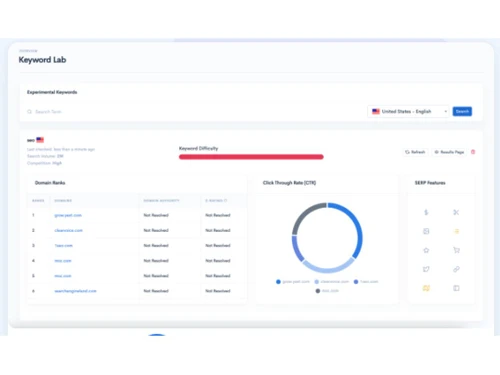Click the star SERP feature icon
Viewport: 500px width, 375px height.
pos(426,250)
